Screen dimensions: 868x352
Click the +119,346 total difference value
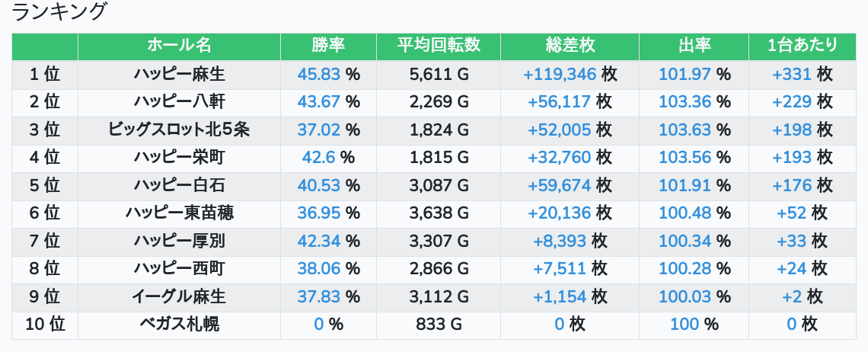[559, 75]
